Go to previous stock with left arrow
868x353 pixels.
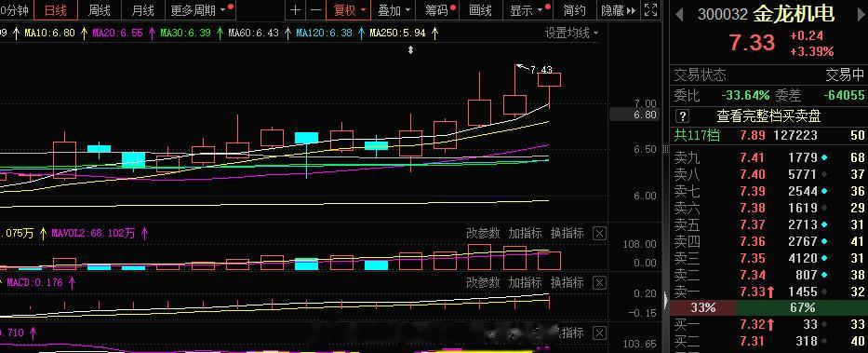pos(679,14)
